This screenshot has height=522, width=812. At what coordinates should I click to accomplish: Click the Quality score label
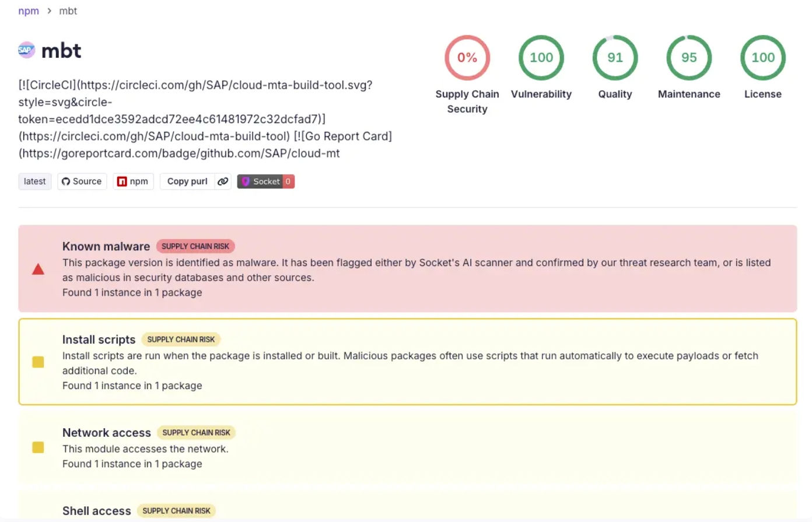(x=615, y=94)
